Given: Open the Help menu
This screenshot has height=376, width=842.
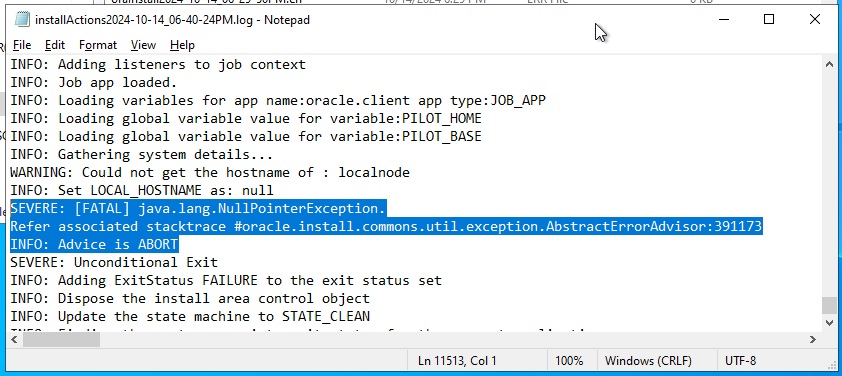Looking at the screenshot, I should [x=182, y=45].
